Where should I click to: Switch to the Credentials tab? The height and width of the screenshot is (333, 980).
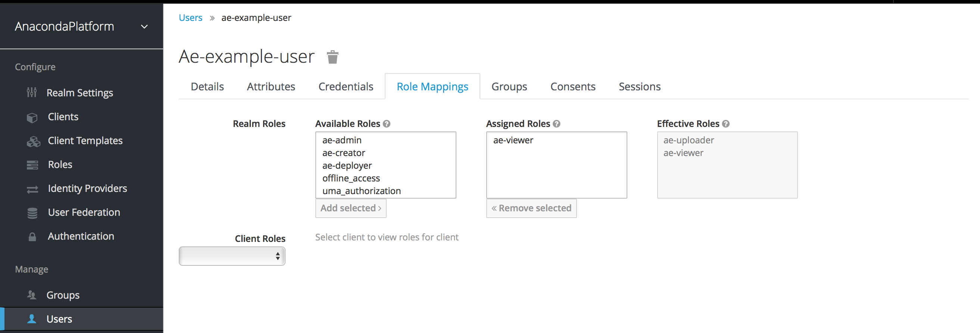coord(346,87)
